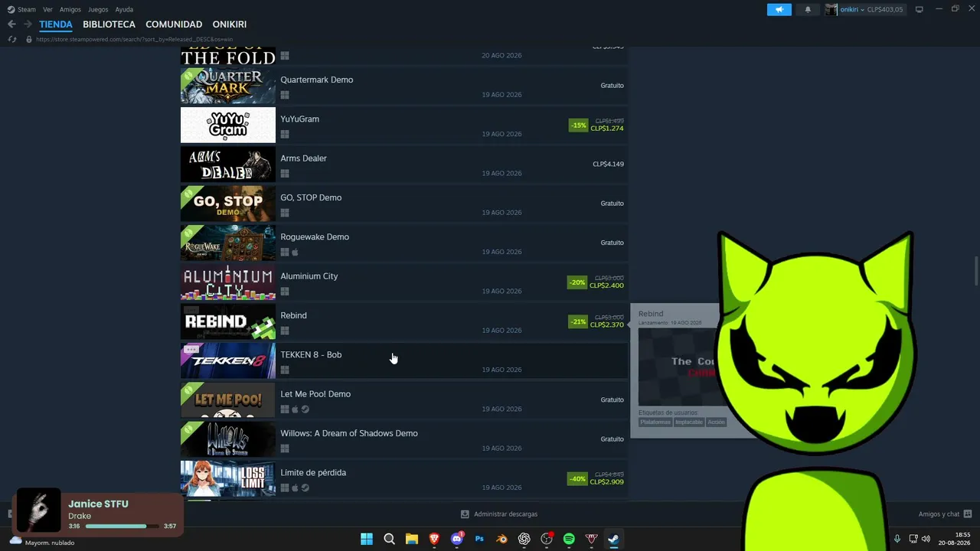Viewport: 980px width, 551px height.
Task: Open the Arms Dealer listing
Action: point(404,165)
